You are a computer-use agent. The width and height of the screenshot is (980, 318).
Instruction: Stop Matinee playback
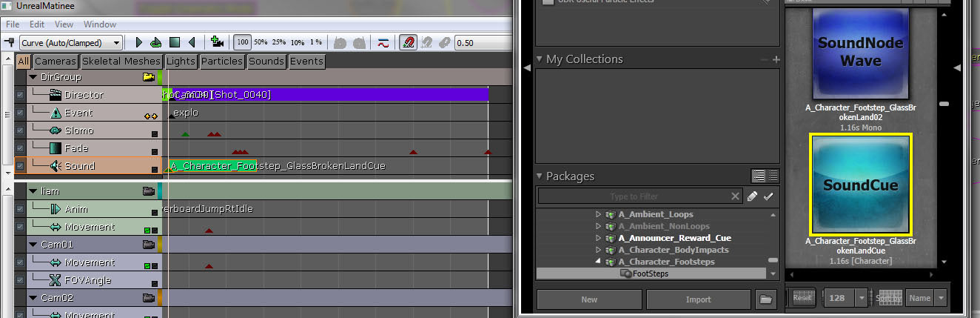[x=175, y=43]
